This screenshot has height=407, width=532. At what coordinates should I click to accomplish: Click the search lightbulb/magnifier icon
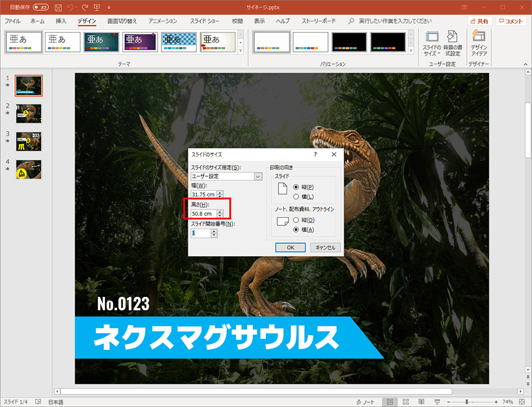point(351,21)
